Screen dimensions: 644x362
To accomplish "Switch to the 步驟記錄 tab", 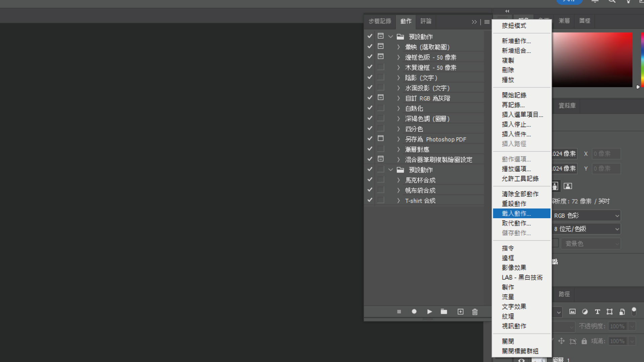I will click(x=380, y=21).
